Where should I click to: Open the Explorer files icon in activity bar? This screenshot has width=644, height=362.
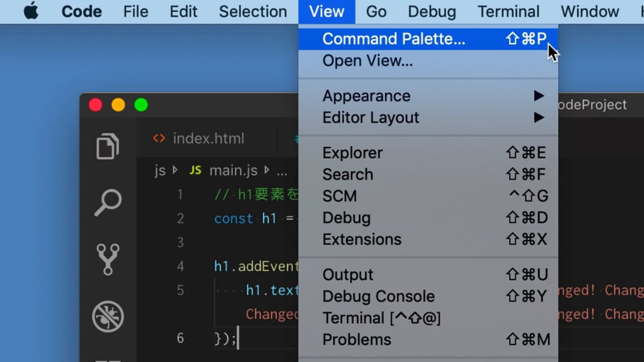click(107, 146)
